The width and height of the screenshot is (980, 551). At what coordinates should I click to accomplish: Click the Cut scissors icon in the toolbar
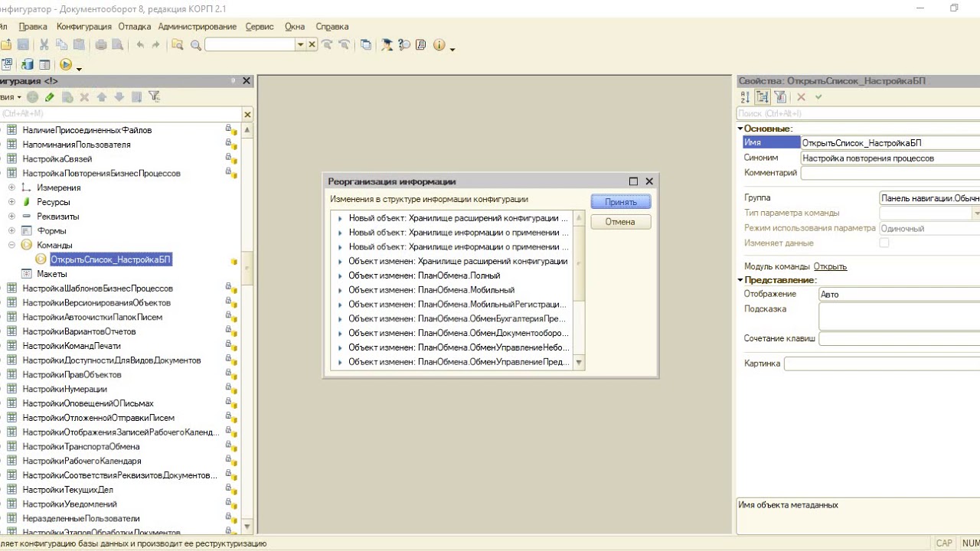click(44, 45)
